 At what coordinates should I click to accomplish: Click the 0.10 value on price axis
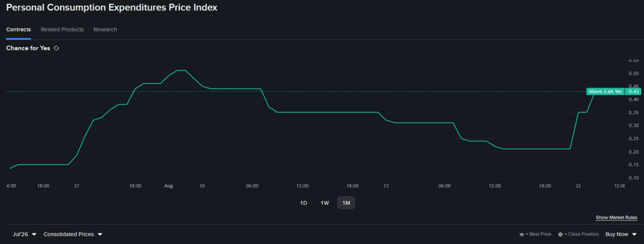click(633, 178)
